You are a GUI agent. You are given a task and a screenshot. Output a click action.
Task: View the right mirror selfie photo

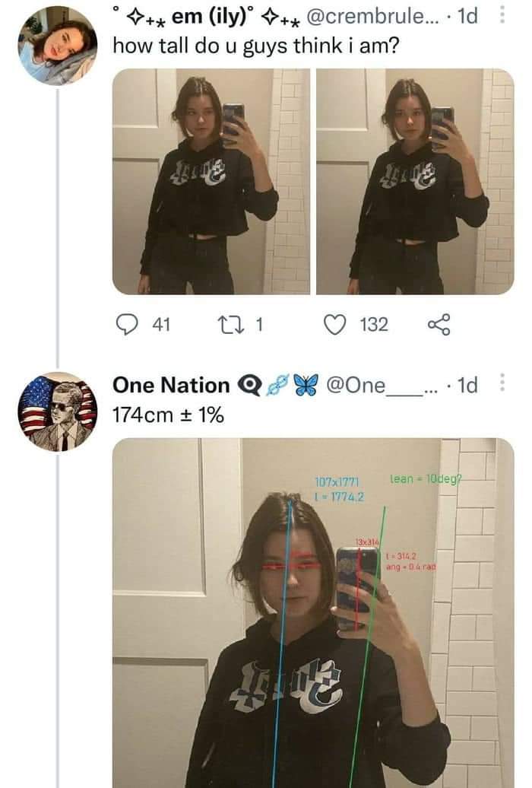414,181
